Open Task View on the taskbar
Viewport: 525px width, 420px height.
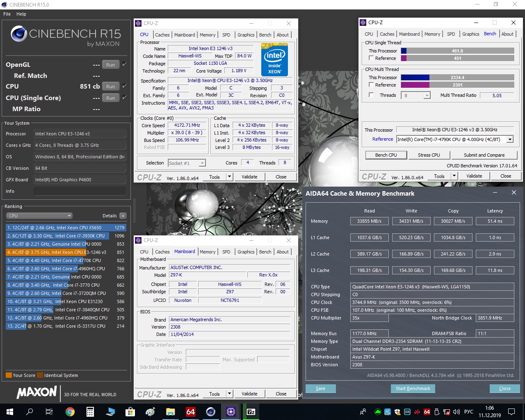click(49, 411)
